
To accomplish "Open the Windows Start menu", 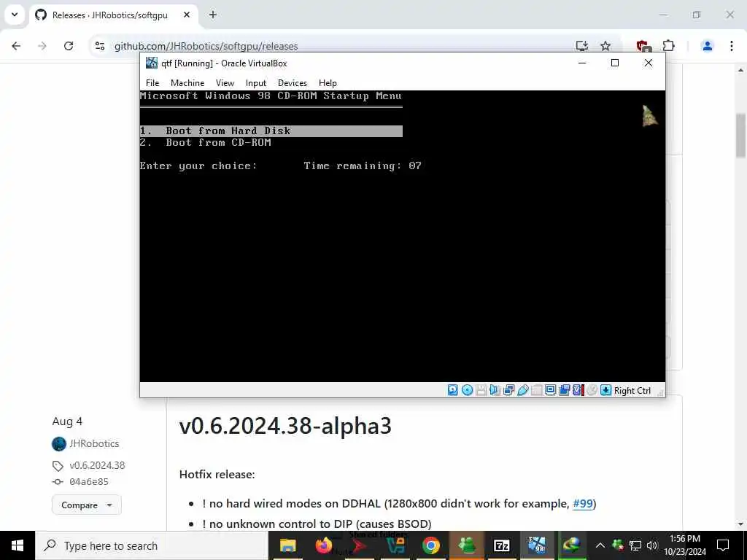I will [18, 545].
